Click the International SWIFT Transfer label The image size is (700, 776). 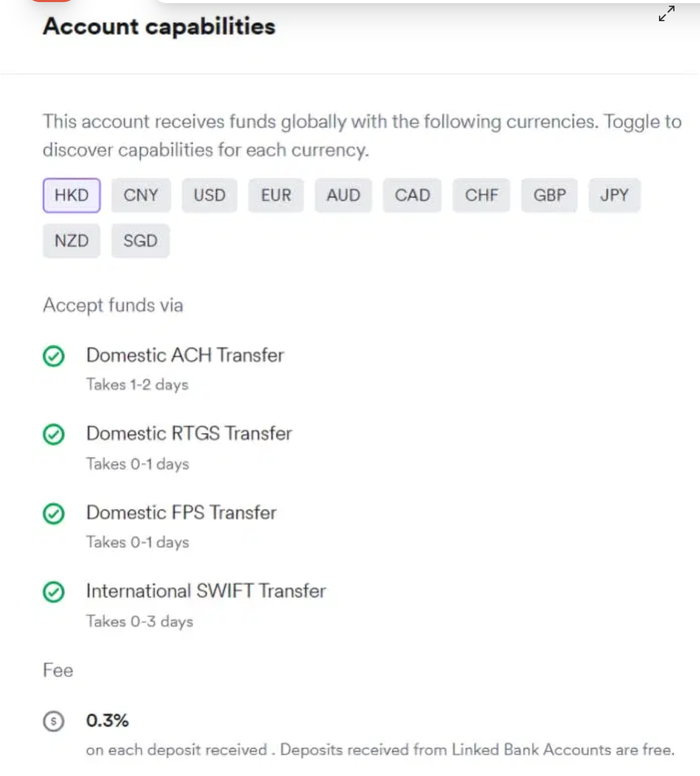206,591
